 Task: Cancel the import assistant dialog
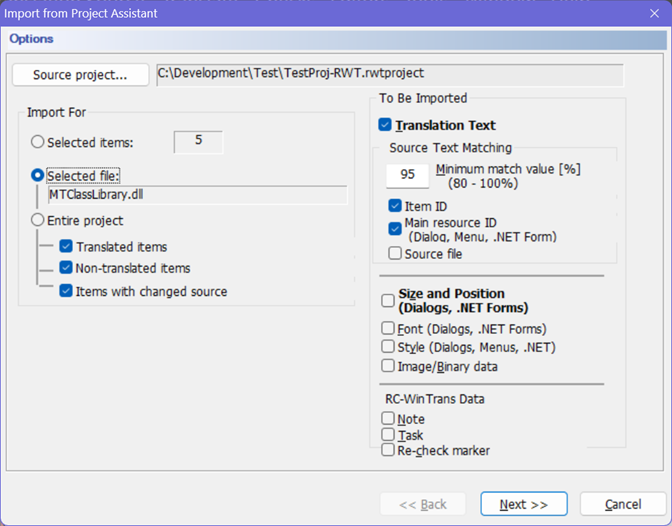pos(623,504)
